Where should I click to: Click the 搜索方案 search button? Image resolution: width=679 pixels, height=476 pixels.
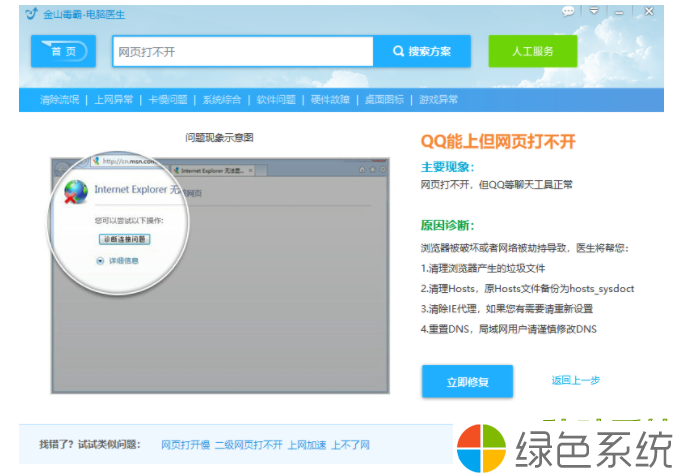(422, 51)
